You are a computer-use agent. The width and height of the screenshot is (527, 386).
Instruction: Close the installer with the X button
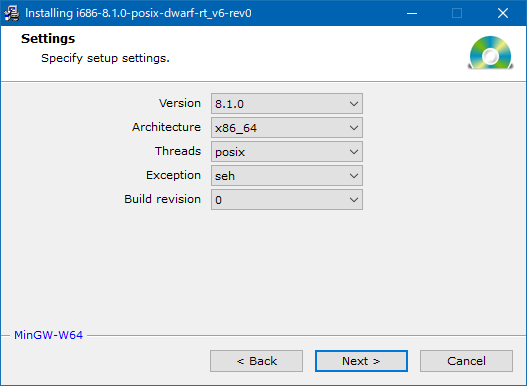point(503,13)
